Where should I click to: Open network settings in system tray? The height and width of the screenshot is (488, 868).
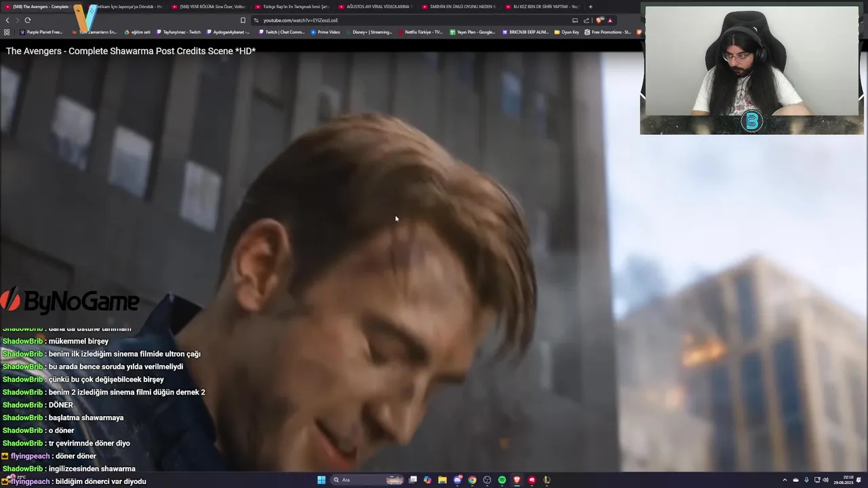tap(817, 480)
